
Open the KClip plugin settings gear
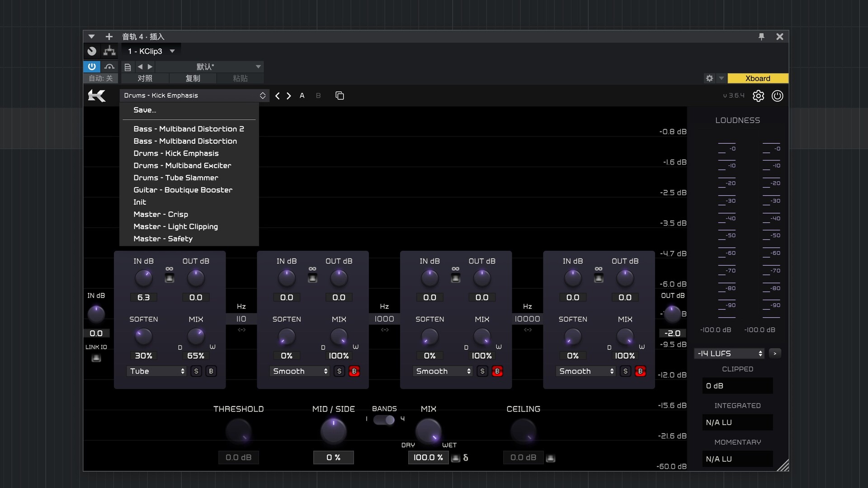[x=758, y=96]
